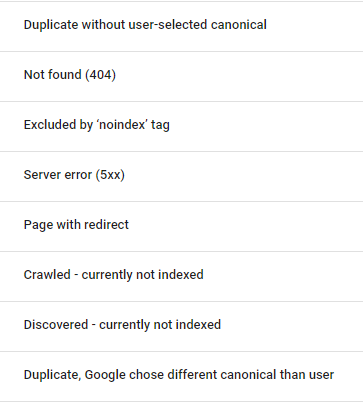Screen dimensions: 363x403
Task: View list of redirecting pages
Action: click(x=181, y=226)
